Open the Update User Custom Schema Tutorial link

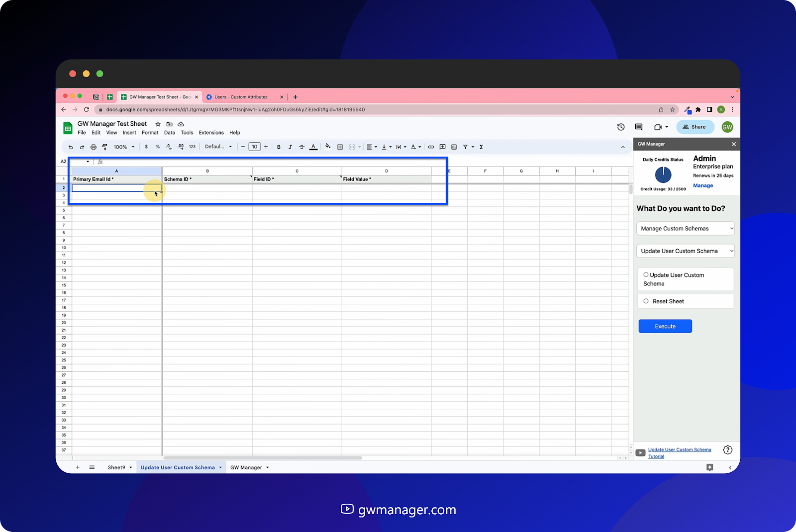click(x=680, y=453)
